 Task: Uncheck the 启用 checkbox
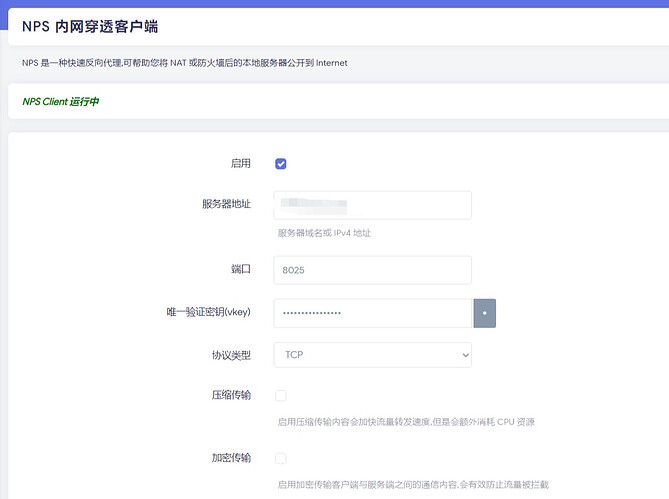pyautogui.click(x=281, y=164)
